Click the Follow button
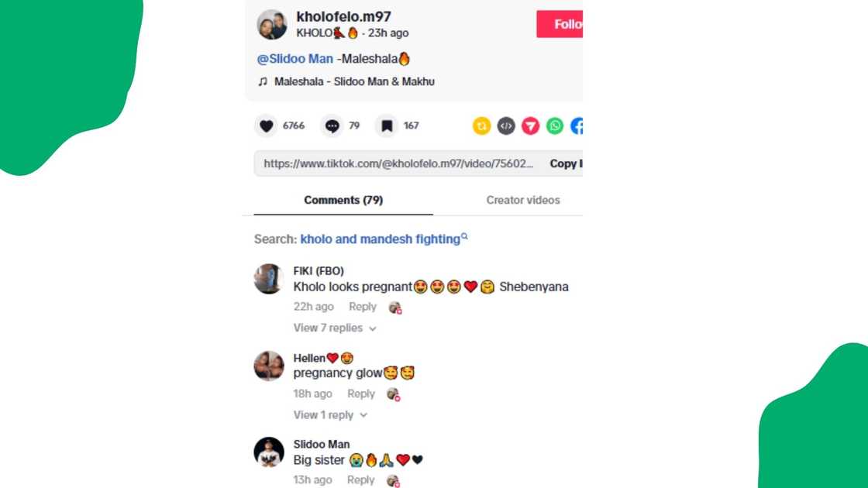868x488 pixels. 560,24
